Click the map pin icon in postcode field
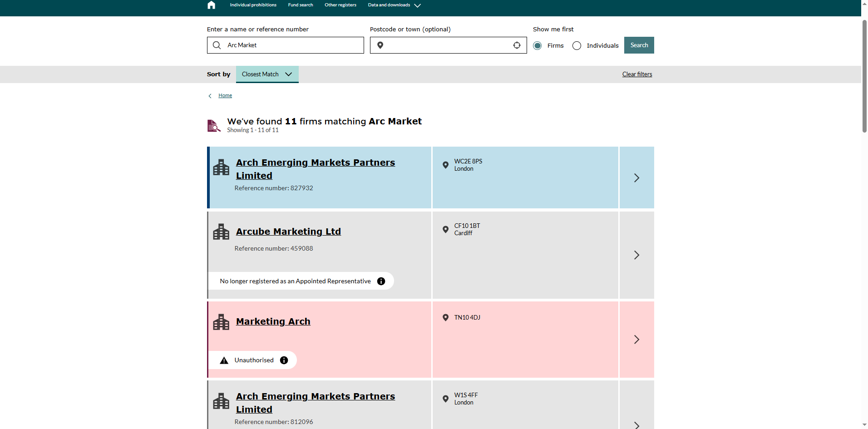Viewport: 868px width, 429px height. tap(380, 45)
